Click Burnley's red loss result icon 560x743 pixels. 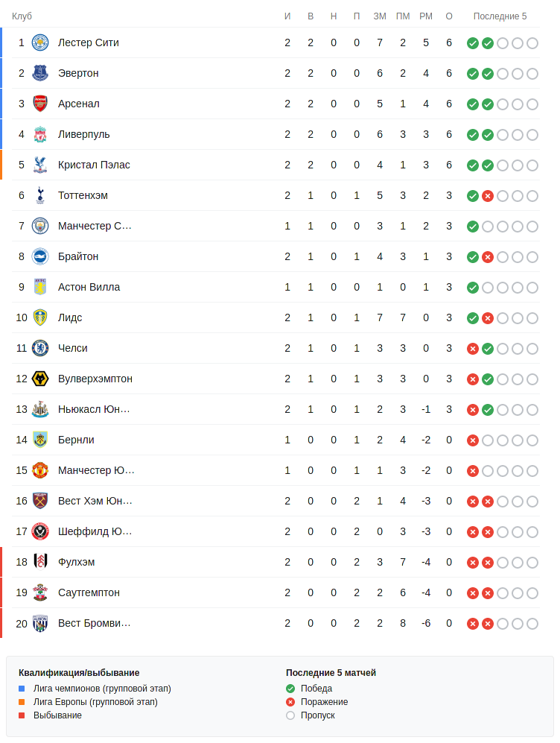pos(473,440)
